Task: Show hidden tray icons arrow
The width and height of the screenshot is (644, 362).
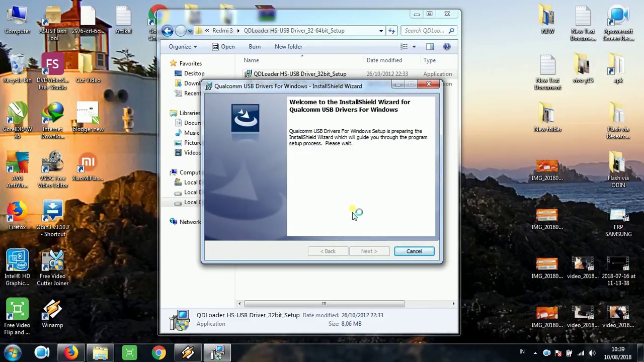Action: 535,353
